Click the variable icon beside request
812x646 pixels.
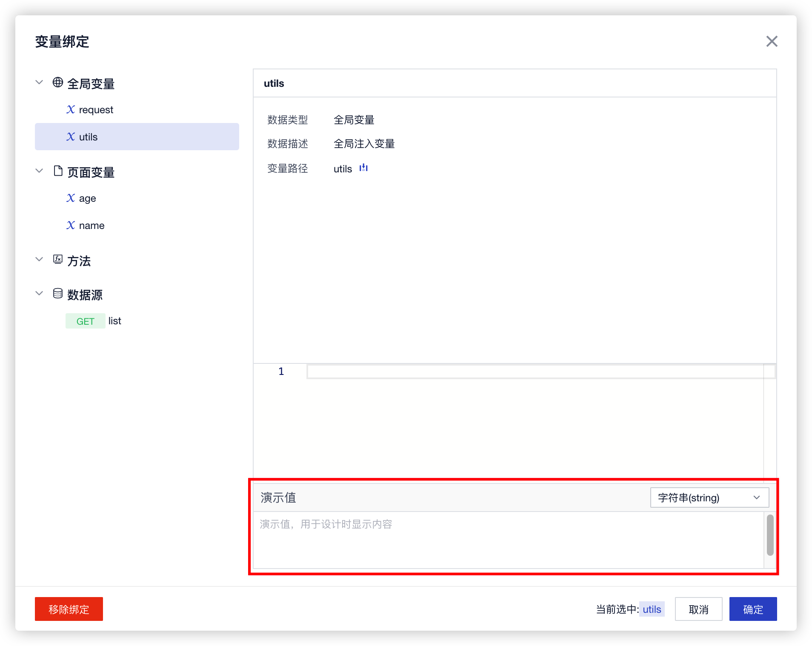pyautogui.click(x=71, y=110)
